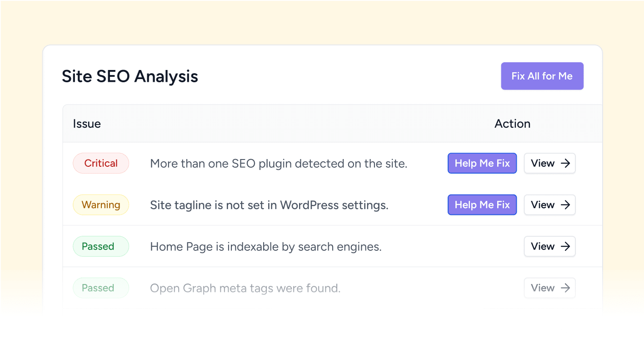Click the faded Passed badge for Open Graph tags
This screenshot has height=364, width=644.
pyautogui.click(x=101, y=288)
